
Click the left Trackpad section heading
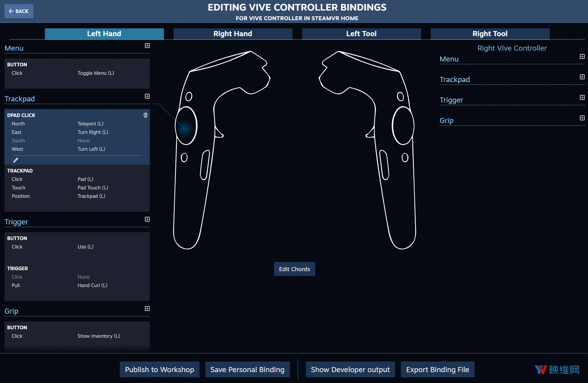[x=20, y=99]
